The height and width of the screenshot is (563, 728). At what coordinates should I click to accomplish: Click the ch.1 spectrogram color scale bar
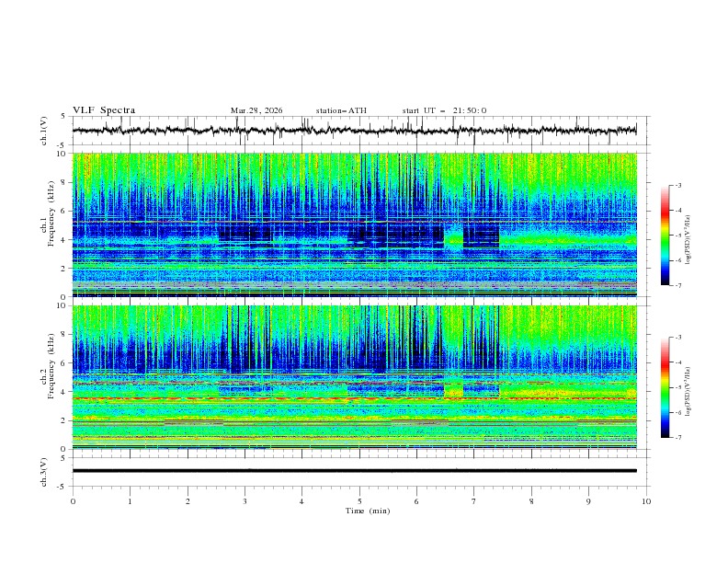pos(665,236)
